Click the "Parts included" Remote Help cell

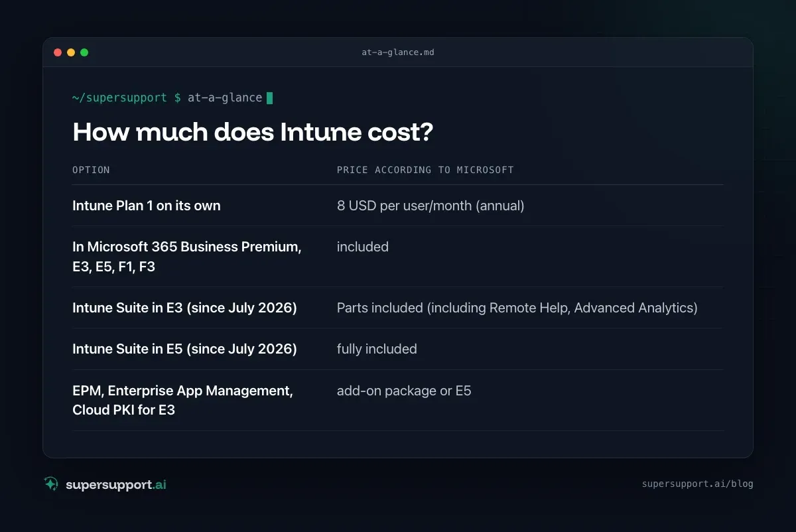(x=517, y=308)
